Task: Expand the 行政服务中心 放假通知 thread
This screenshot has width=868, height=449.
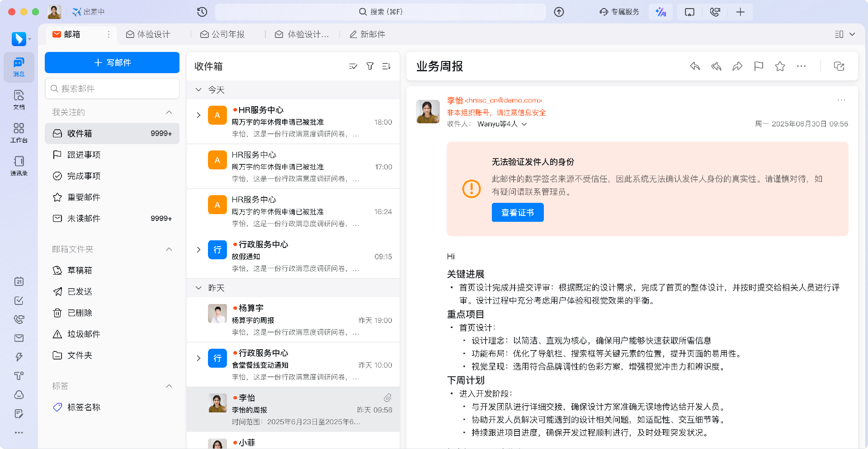Action: (198, 250)
